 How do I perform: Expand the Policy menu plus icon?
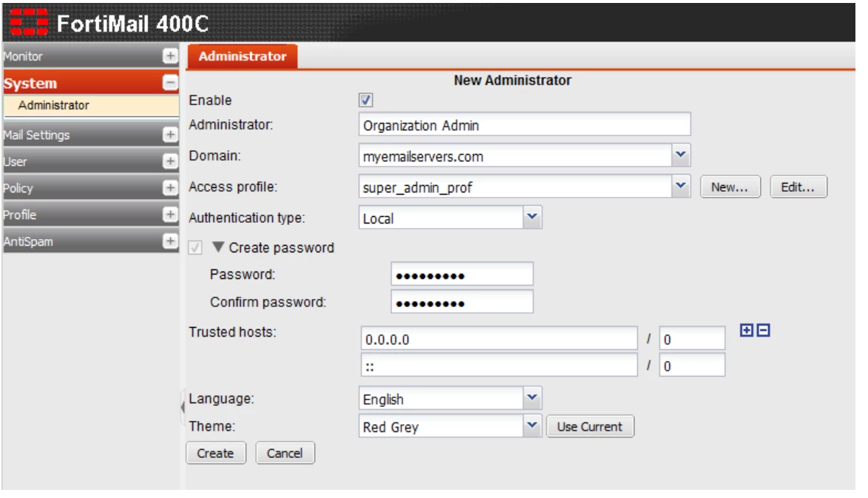[171, 188]
